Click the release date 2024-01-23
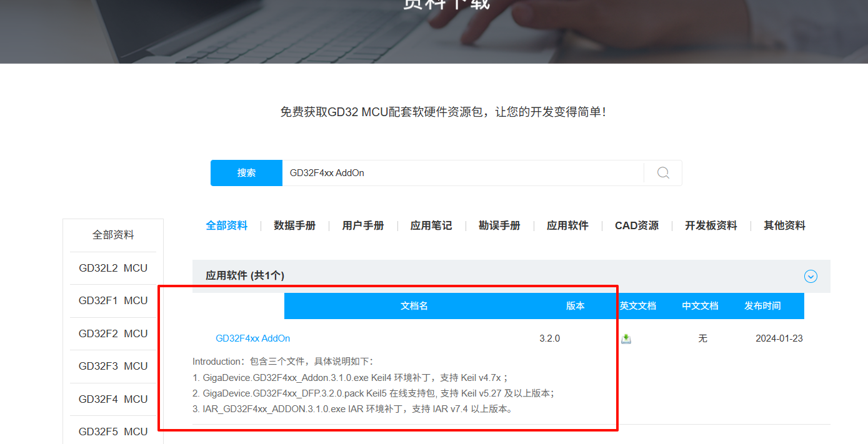Screen dimensions: 868x444 (779, 338)
